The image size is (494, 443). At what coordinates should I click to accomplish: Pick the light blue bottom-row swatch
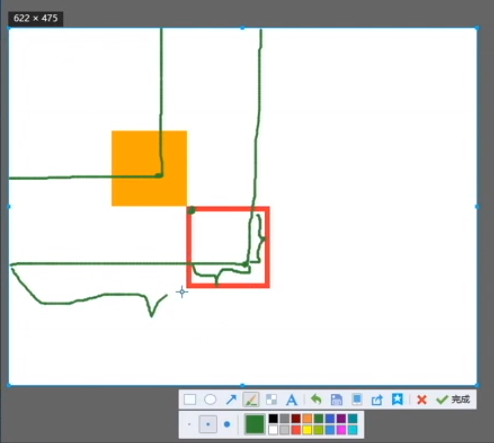[x=330, y=430]
